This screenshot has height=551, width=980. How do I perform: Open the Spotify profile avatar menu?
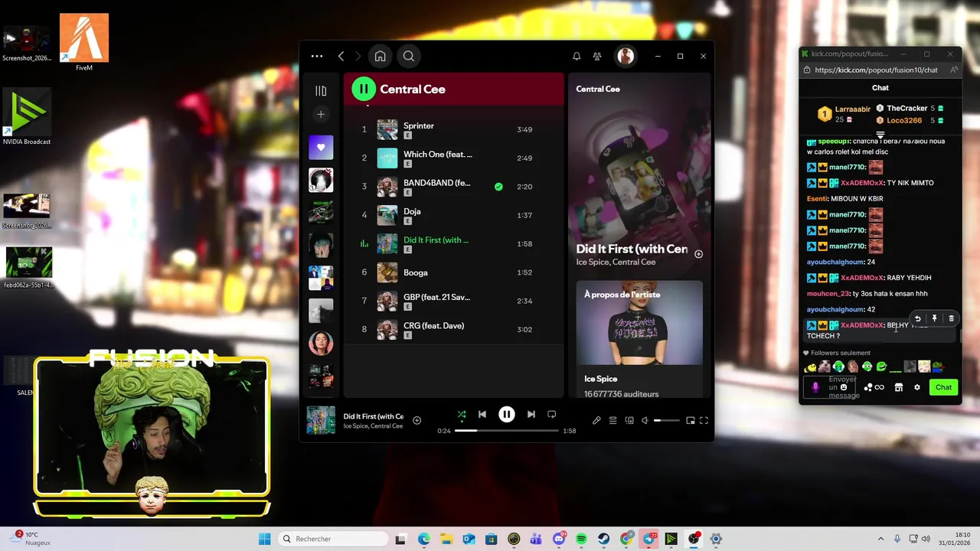tap(626, 56)
